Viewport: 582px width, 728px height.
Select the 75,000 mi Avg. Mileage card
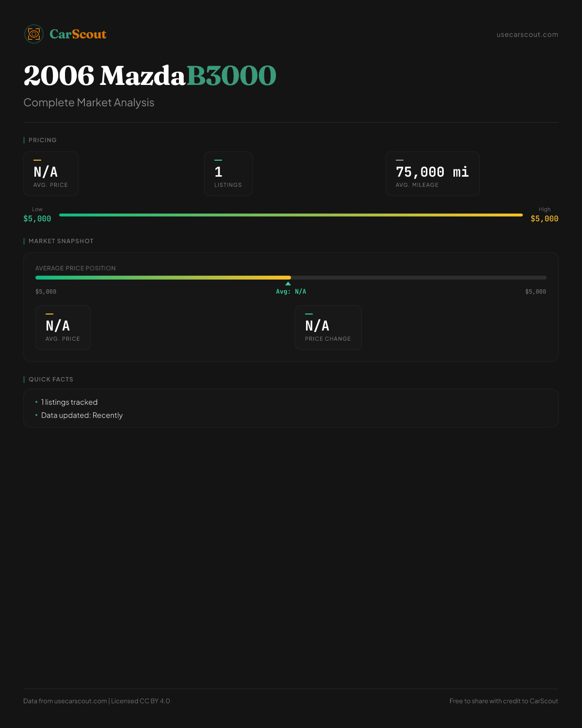pos(433,174)
